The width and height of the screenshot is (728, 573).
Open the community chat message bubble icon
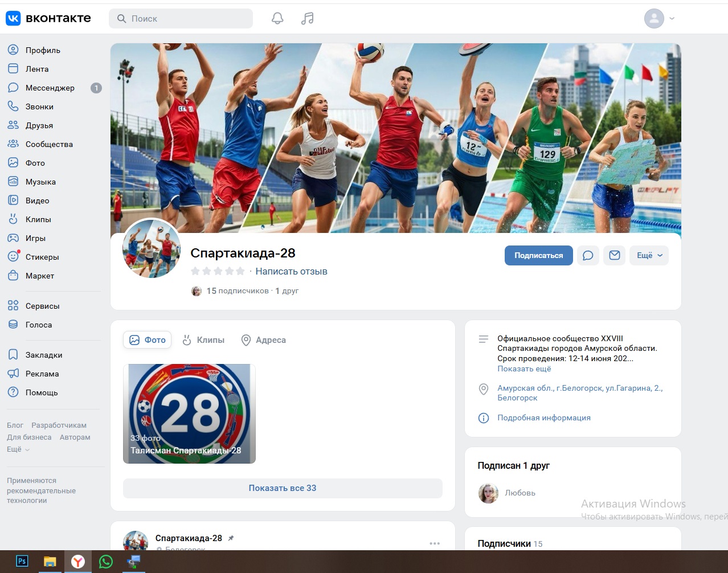tap(588, 255)
